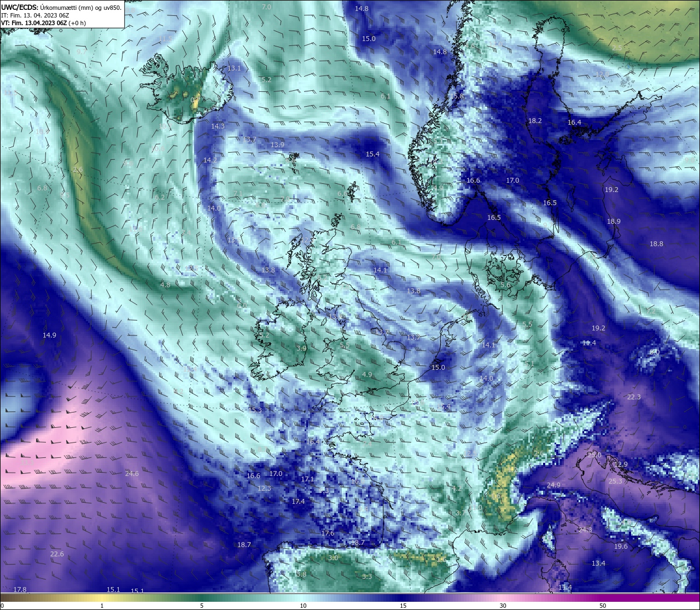Click the 4.8 value on the map

pos(165,285)
